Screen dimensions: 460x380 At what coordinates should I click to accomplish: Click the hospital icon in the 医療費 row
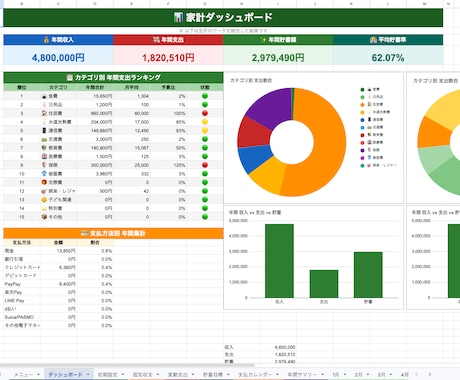pos(44,156)
